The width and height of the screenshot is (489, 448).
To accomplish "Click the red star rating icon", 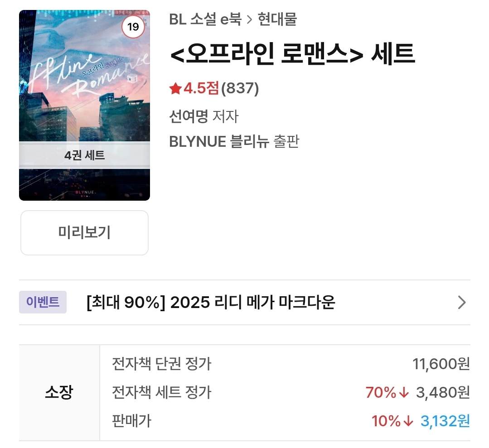I will point(175,89).
